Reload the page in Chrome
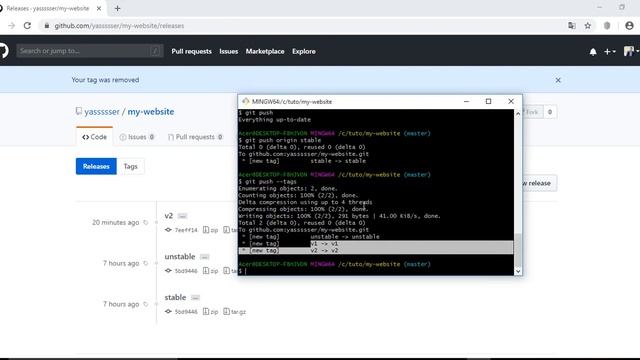Image resolution: width=640 pixels, height=360 pixels. pos(27,26)
